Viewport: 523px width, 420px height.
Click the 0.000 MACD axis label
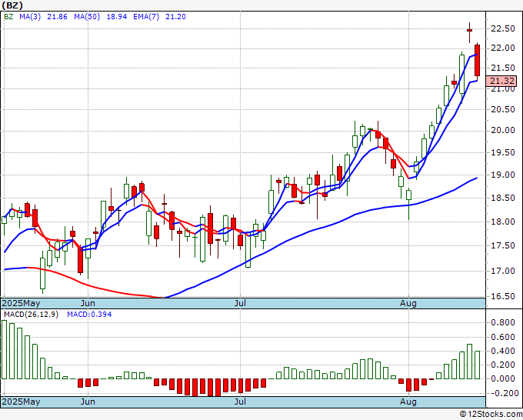click(x=503, y=379)
